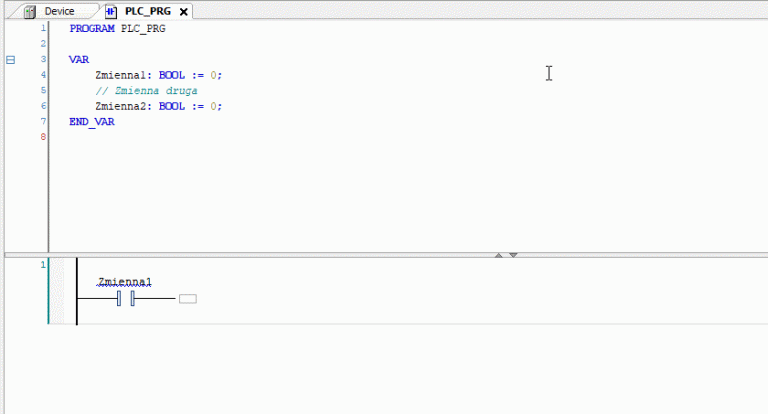Switch to the Device tab
This screenshot has width=768, height=414.
point(58,11)
